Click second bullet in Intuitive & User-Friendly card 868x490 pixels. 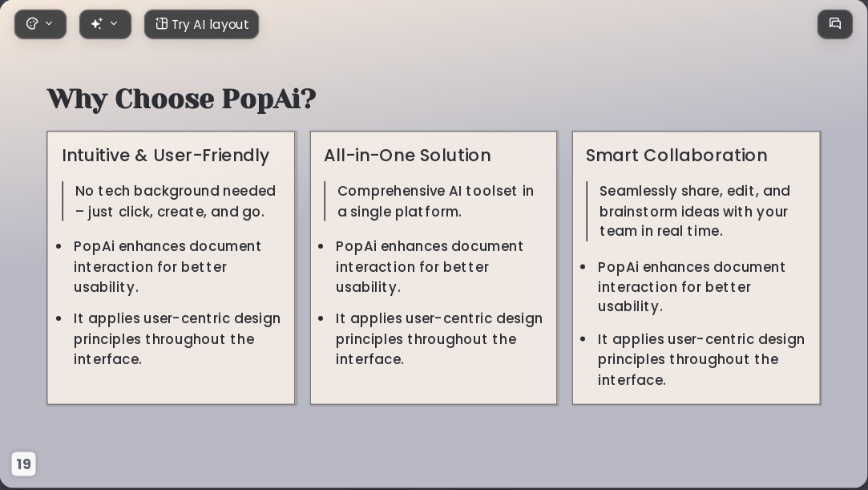(x=177, y=339)
